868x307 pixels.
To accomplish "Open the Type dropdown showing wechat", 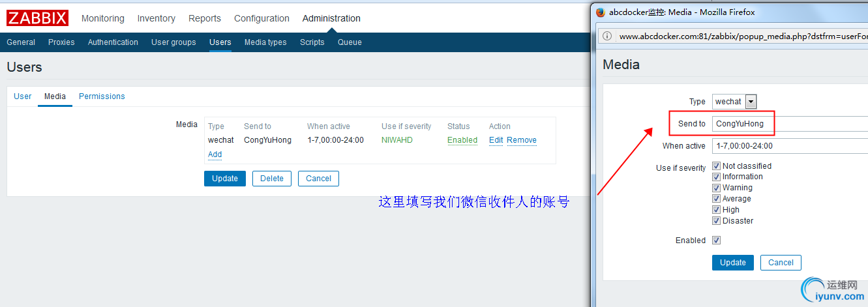I will (734, 102).
